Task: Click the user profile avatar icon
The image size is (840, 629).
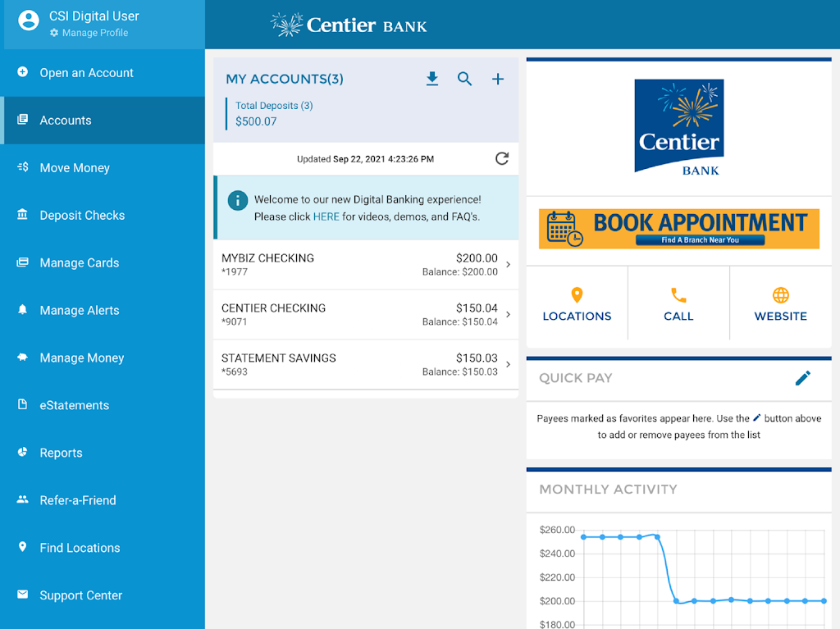Action: [29, 21]
